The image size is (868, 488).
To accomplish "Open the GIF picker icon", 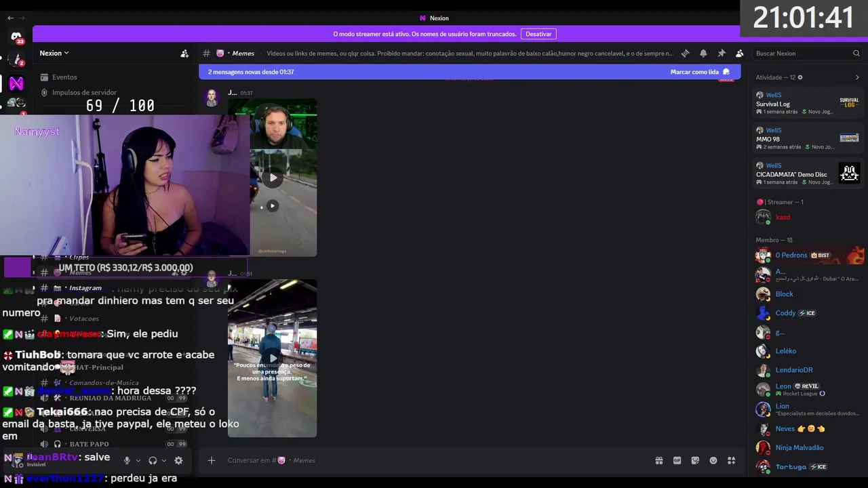I will tap(677, 460).
